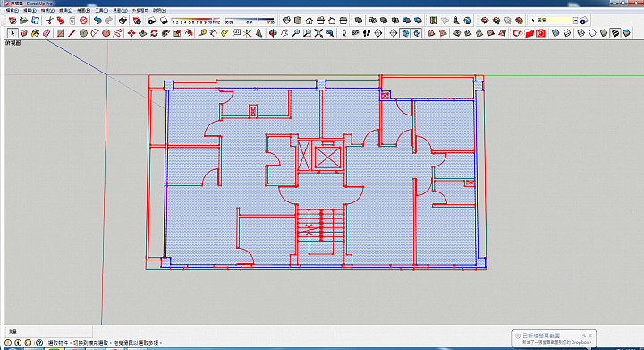Click the Zoom magnifier tool
The height and width of the screenshot is (350, 644).
coord(296,33)
